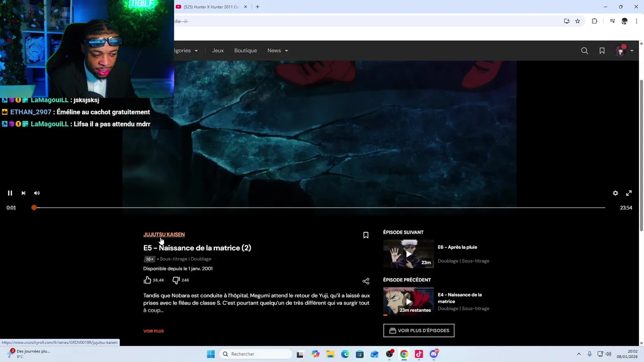The width and height of the screenshot is (644, 362).
Task: Expand description with VOIR PLUS
Action: click(153, 331)
